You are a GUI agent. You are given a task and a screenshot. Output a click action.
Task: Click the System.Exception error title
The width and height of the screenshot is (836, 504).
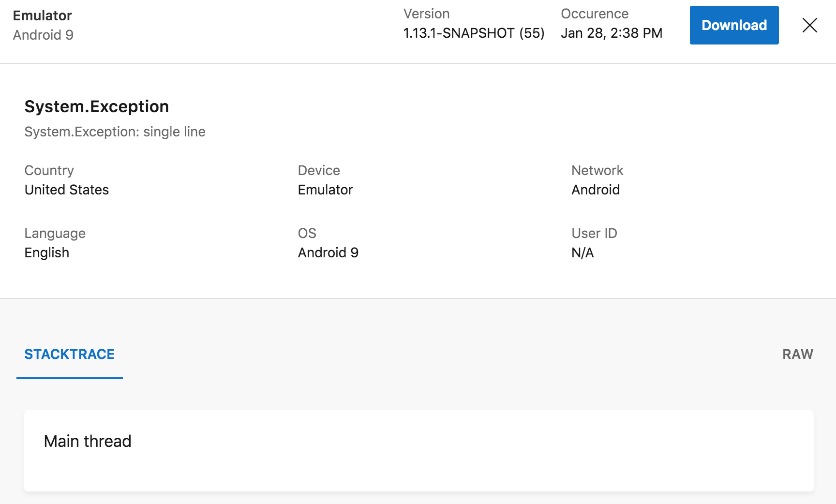pyautogui.click(x=97, y=106)
